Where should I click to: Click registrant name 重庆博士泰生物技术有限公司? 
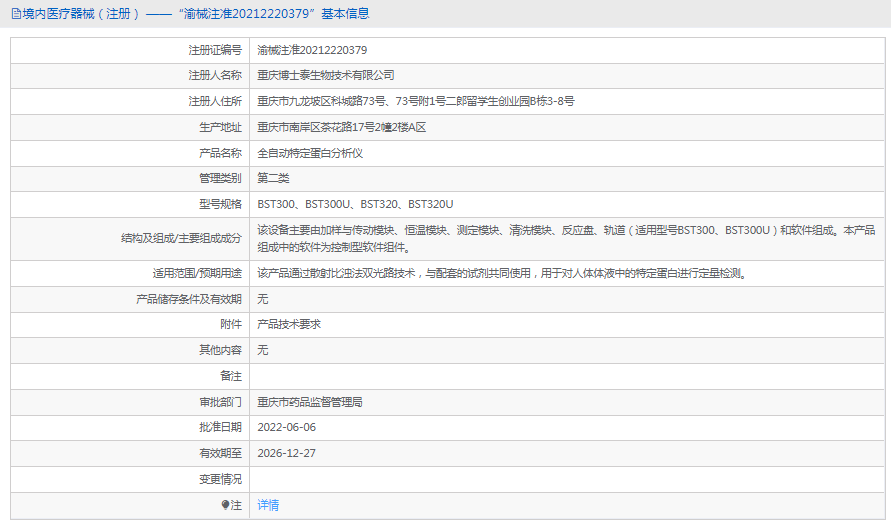(x=326, y=75)
